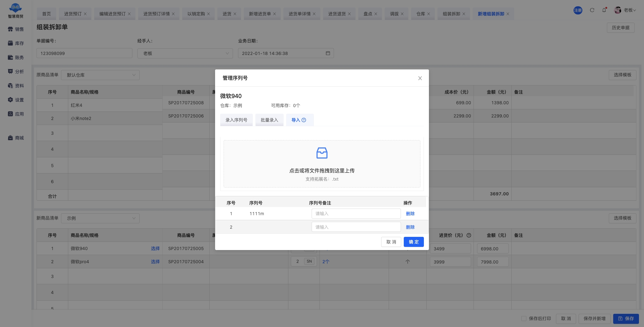Open the 账务 sidebar menu
This screenshot has width=644, height=327.
[x=16, y=57]
